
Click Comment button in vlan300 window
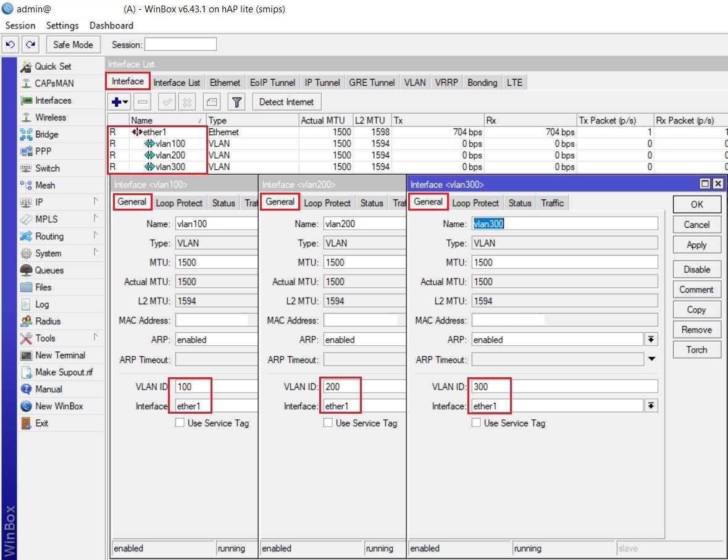(x=697, y=290)
